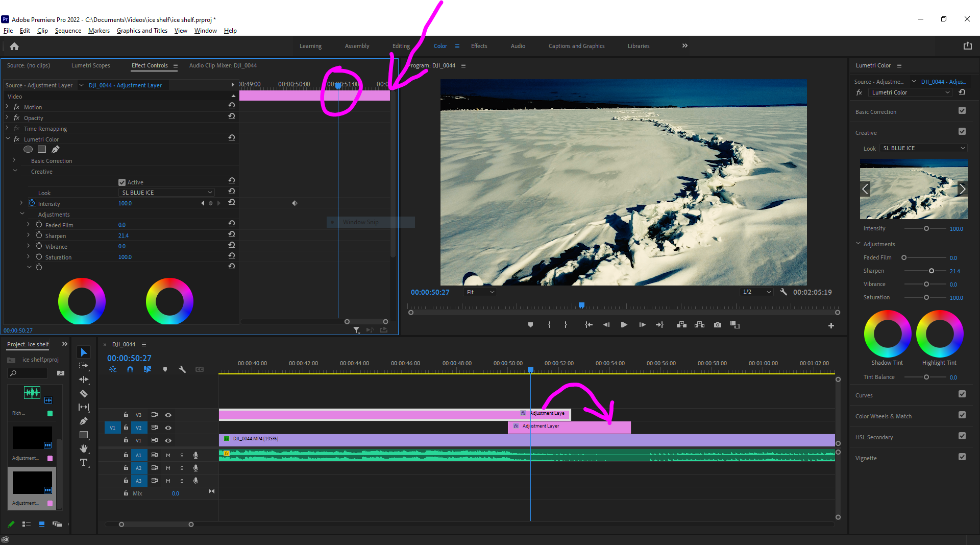Open the SL BLUE ICE Look dropdown

click(x=923, y=148)
